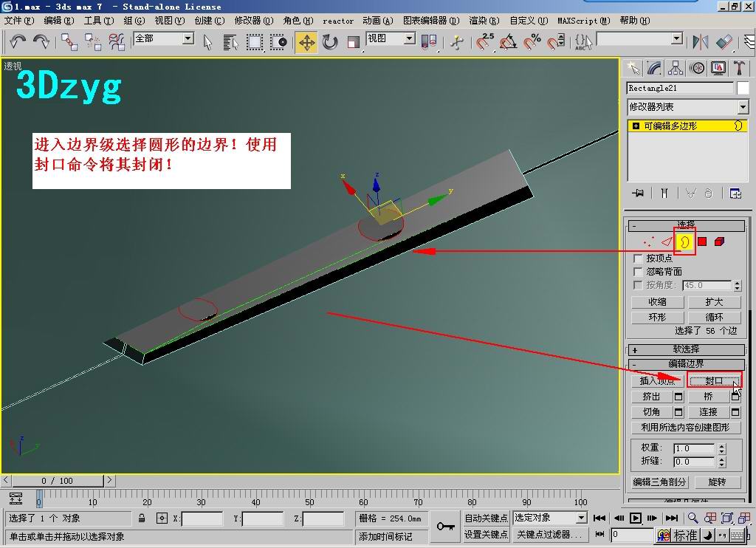This screenshot has width=756, height=548.
Task: Open the 渲染 menu
Action: click(x=484, y=21)
